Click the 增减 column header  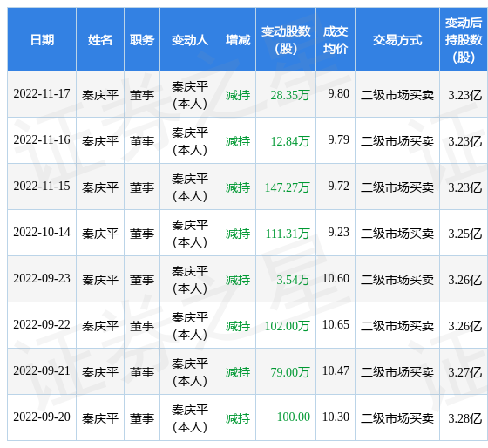click(x=238, y=40)
